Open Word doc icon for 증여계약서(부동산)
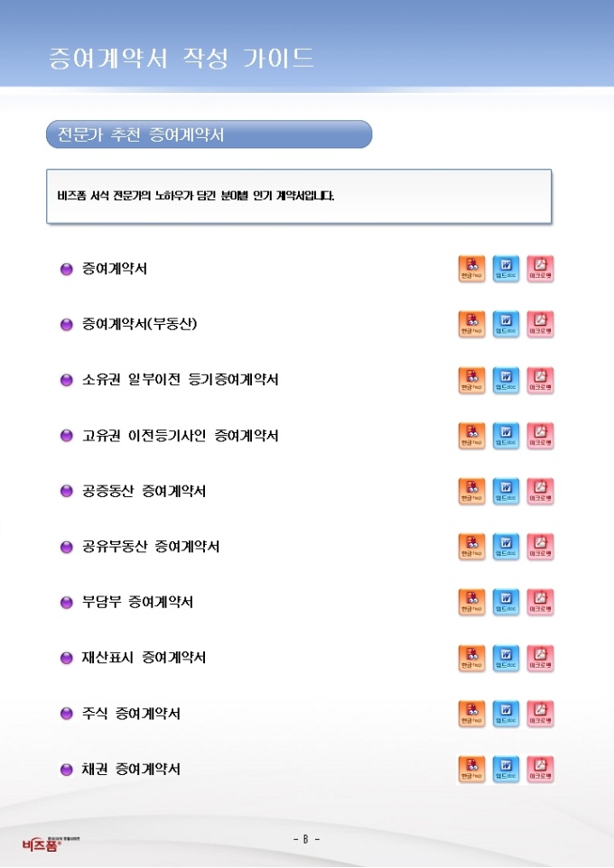The height and width of the screenshot is (868, 614). click(x=506, y=325)
